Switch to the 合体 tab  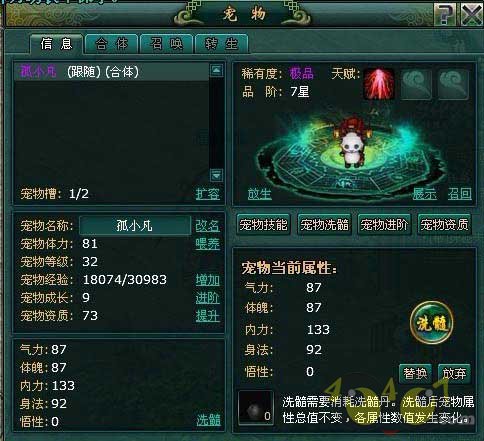[x=111, y=44]
